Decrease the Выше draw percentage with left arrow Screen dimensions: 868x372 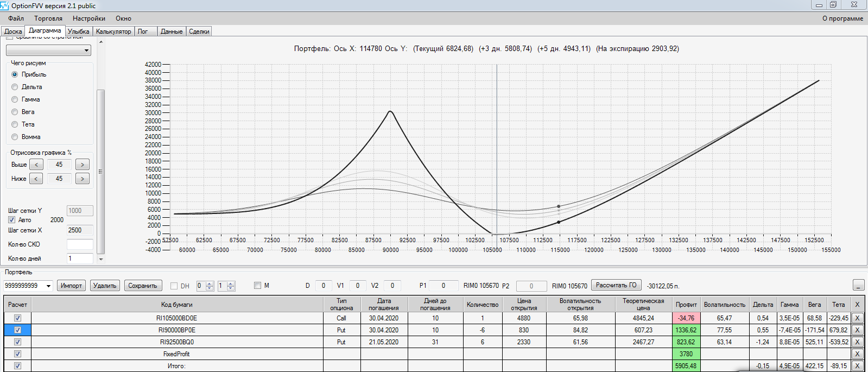(36, 165)
